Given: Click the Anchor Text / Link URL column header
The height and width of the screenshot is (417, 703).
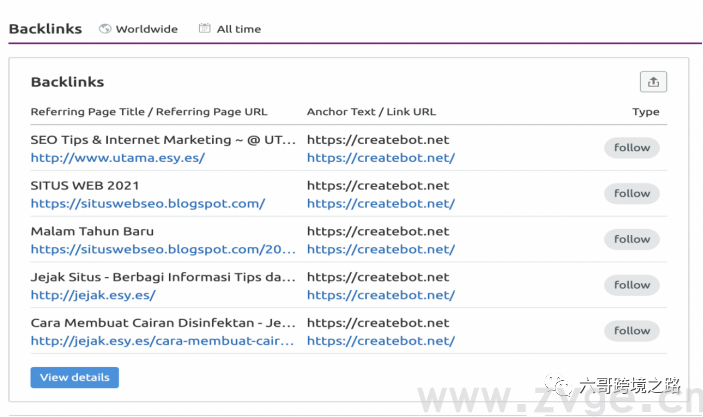Looking at the screenshot, I should point(371,112).
